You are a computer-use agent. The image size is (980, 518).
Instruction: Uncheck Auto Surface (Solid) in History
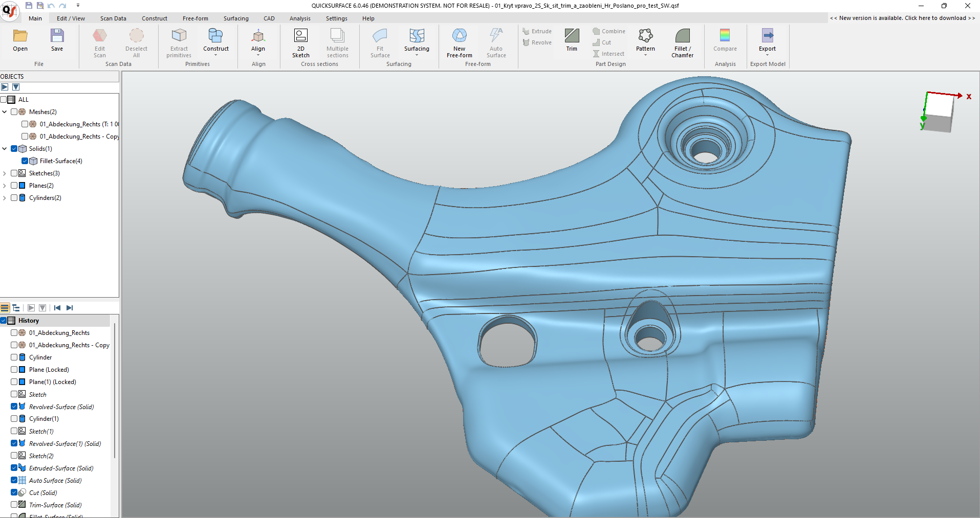pyautogui.click(x=14, y=481)
